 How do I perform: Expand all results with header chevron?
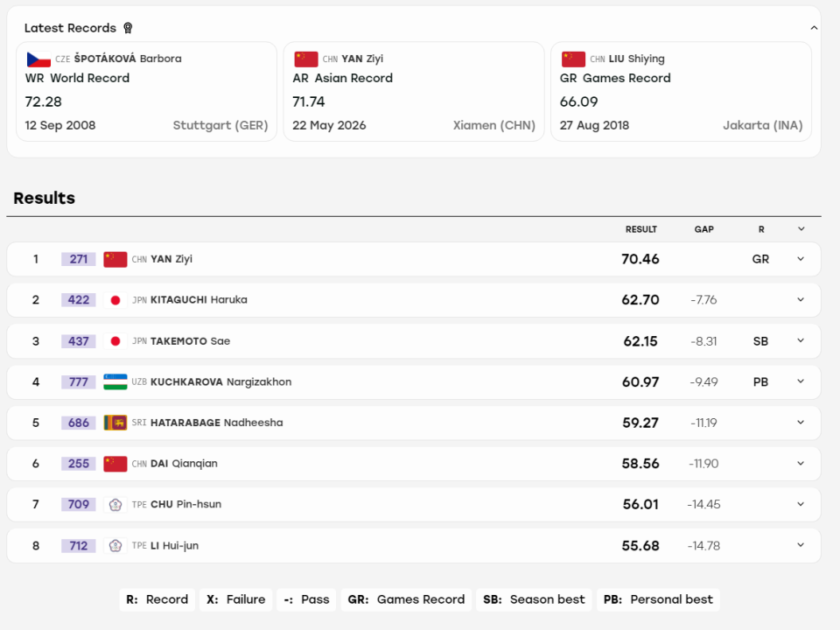pos(801,229)
